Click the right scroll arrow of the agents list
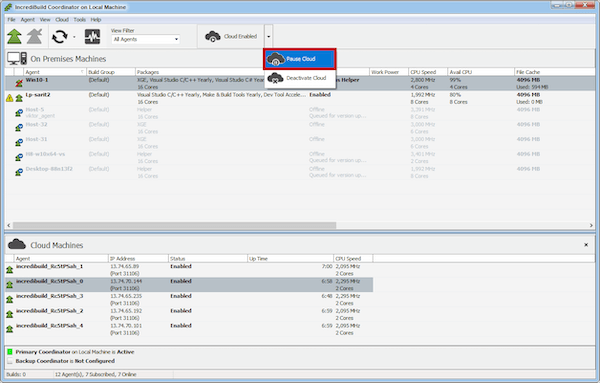The height and width of the screenshot is (383, 600). 591,225
